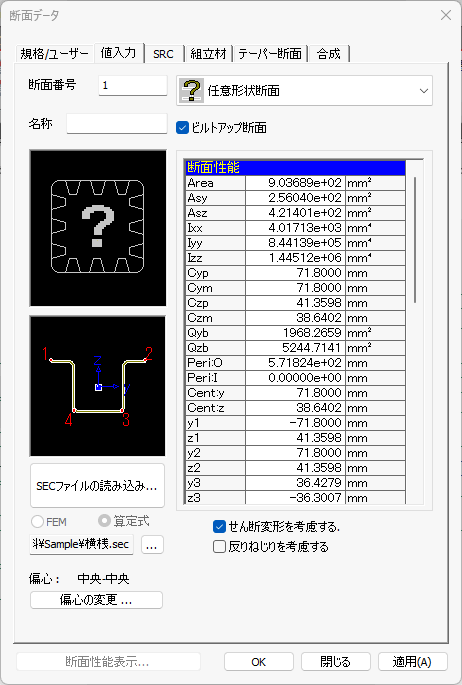The height and width of the screenshot is (685, 462).
Task: Click the question mark section type icon
Action: coord(192,90)
